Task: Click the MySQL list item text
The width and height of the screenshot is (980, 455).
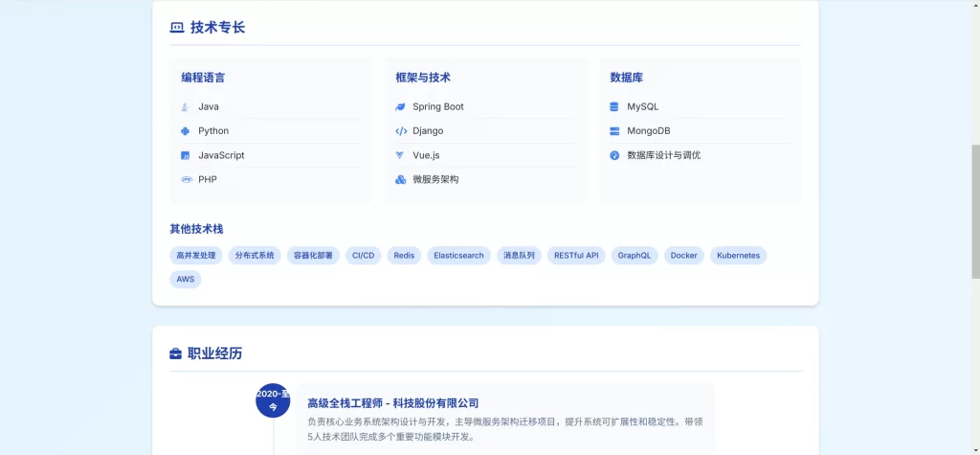Action: (x=642, y=107)
